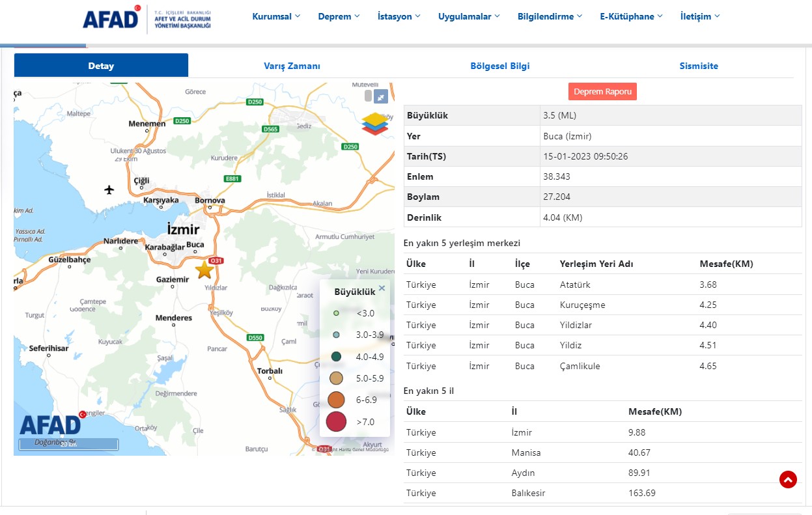Click the >7.0 magnitude legend color circle
This screenshot has width=812, height=515.
point(336,421)
